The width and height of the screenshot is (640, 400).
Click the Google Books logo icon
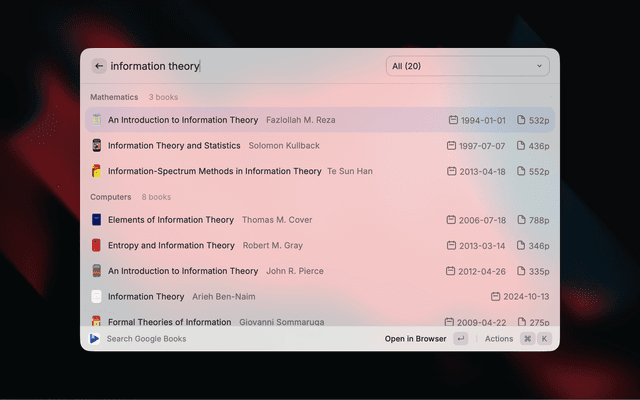(x=94, y=339)
